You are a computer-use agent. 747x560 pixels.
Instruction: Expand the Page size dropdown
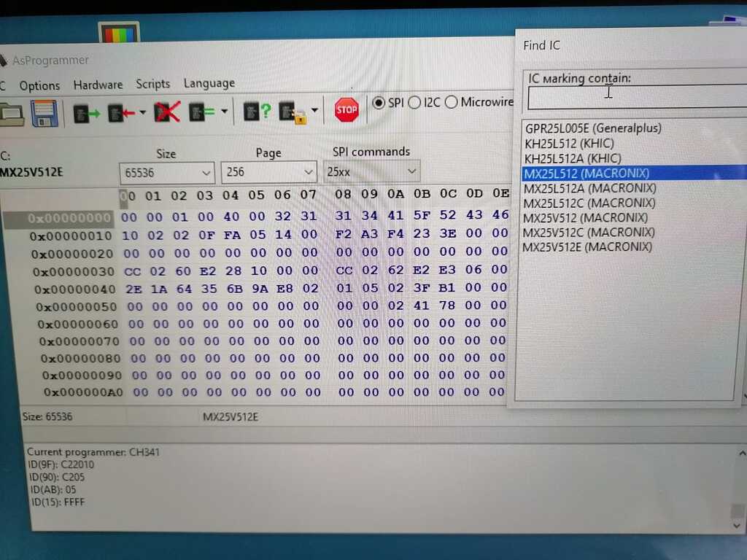point(310,171)
